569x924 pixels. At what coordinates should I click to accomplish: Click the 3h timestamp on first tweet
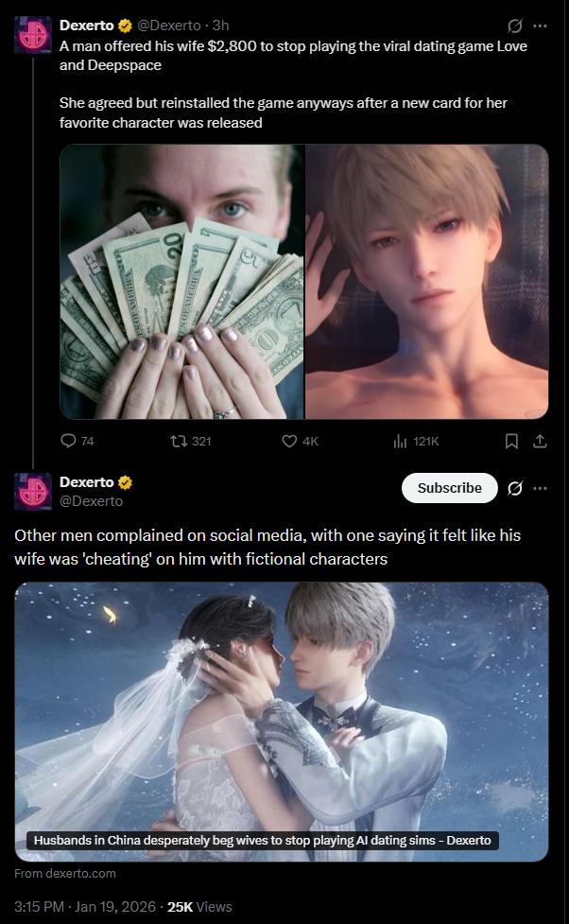[221, 26]
